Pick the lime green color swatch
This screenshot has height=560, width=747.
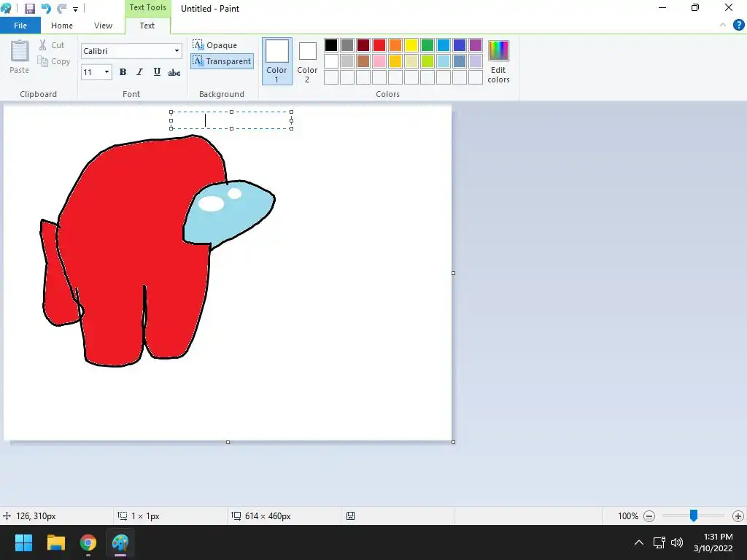pos(427,61)
